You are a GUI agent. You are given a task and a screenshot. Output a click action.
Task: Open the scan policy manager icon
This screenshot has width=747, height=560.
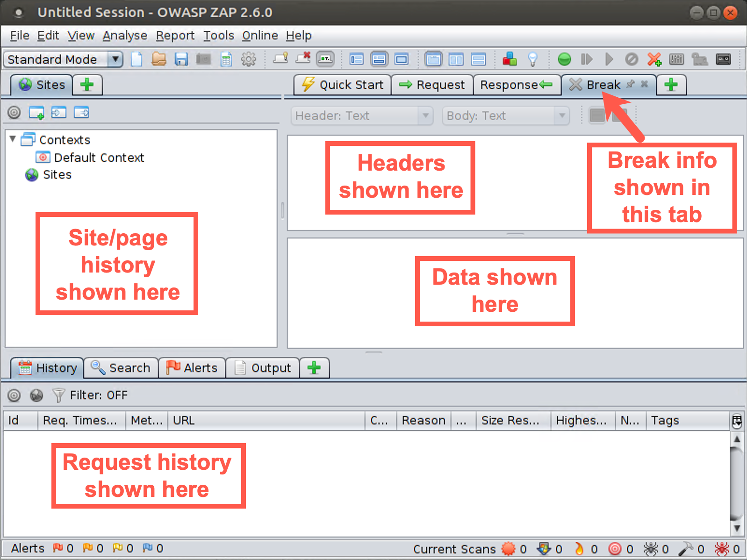pyautogui.click(x=676, y=59)
